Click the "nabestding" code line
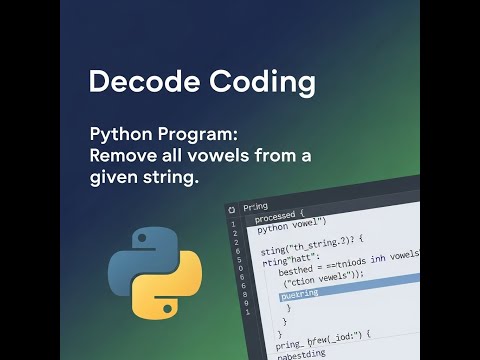 coord(301,354)
